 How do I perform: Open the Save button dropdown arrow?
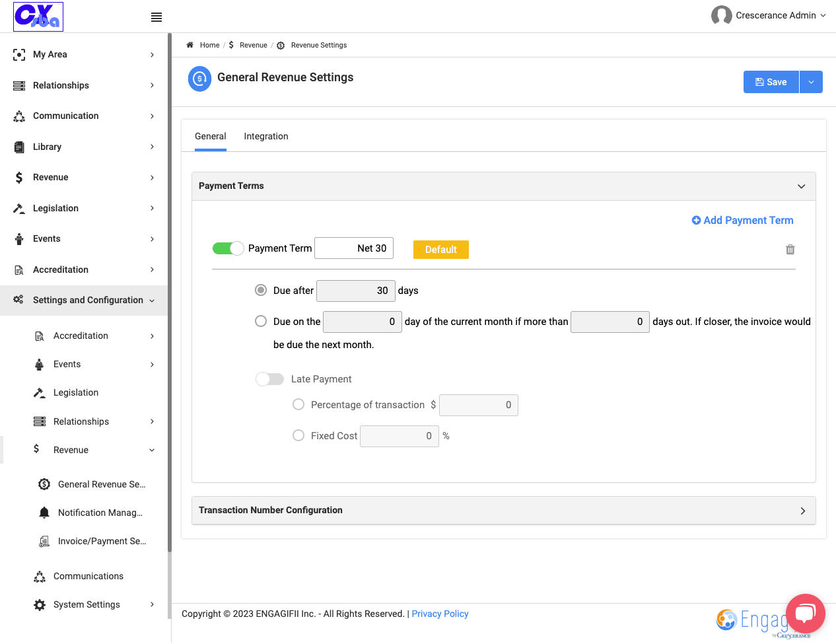coord(811,82)
